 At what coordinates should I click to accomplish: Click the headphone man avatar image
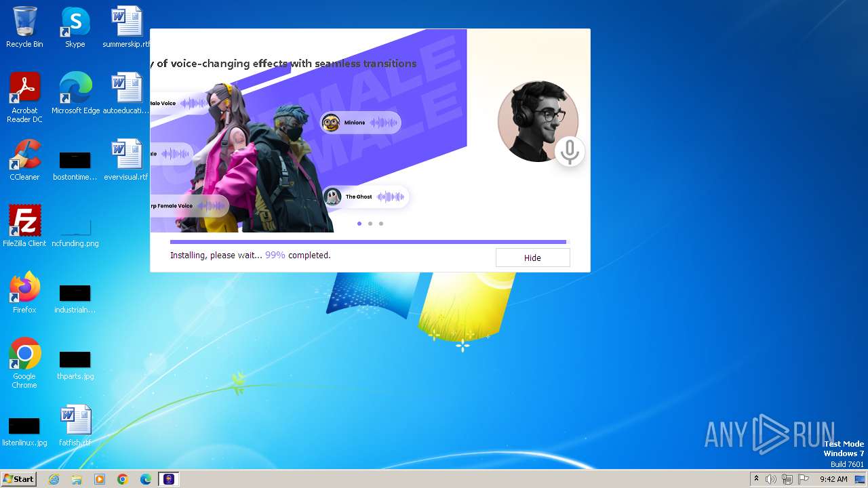click(538, 121)
